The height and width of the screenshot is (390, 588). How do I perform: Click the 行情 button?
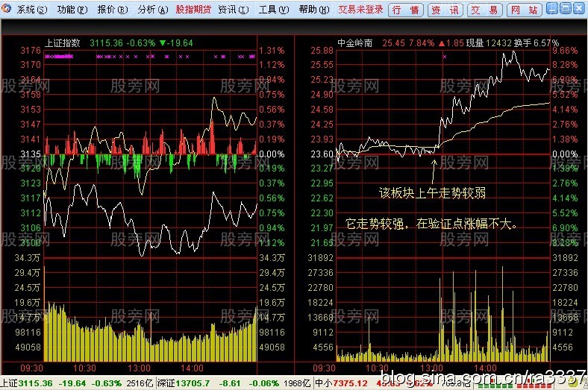point(406,10)
